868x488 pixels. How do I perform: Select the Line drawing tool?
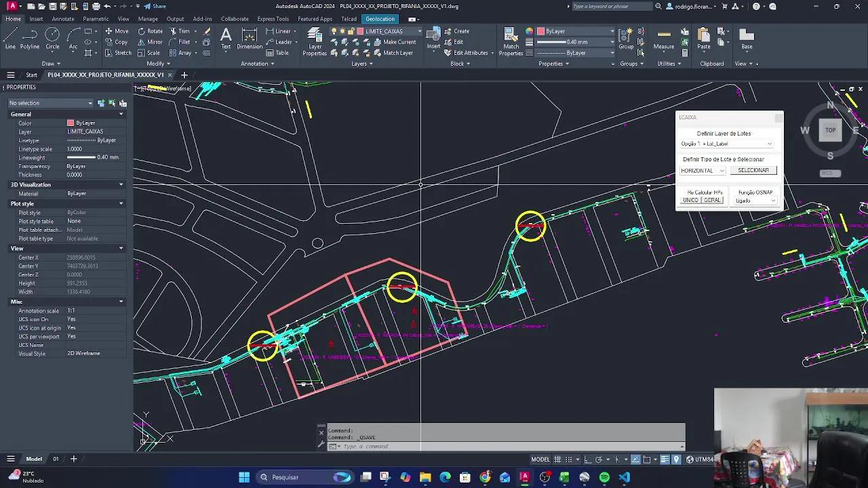pos(10,38)
